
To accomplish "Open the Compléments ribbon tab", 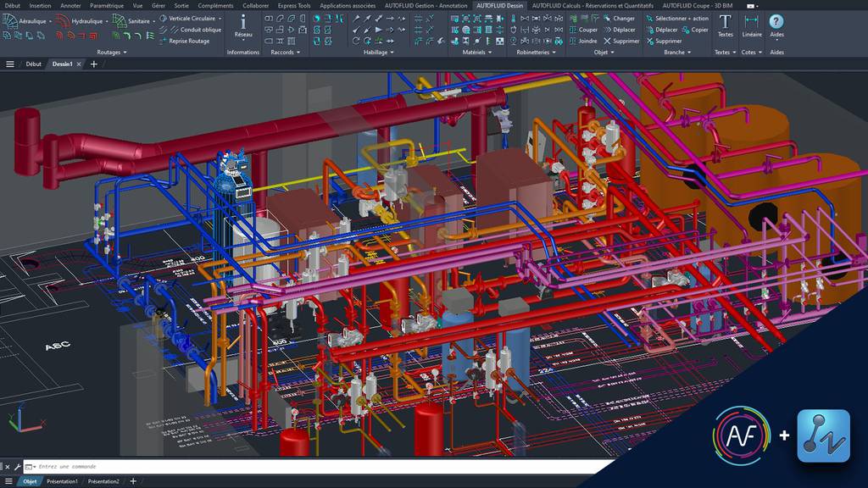I will (x=215, y=6).
